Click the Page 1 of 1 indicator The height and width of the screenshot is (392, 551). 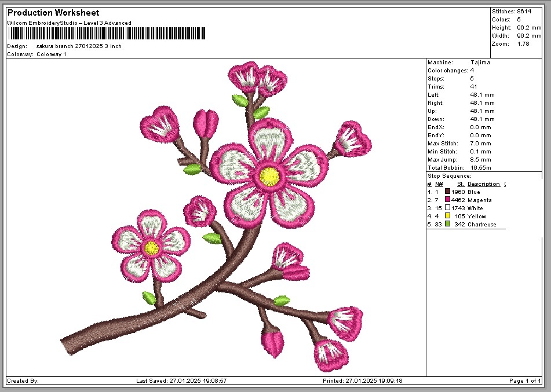coord(525,381)
